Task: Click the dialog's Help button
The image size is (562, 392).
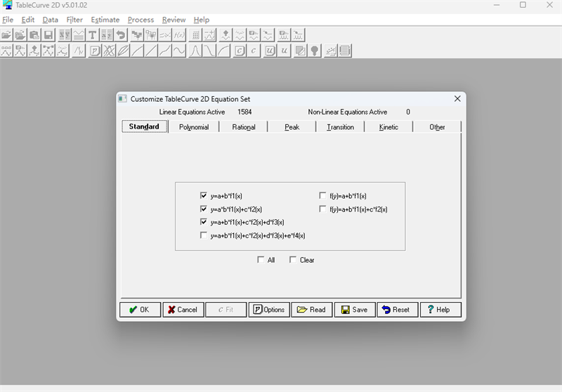Action: (440, 310)
